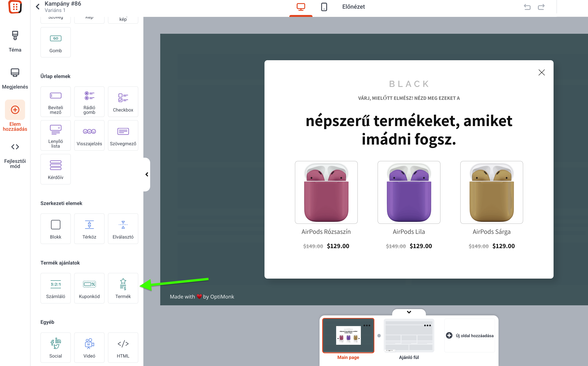Add a Szövegmező element
Screen dimensions: 588x366
point(123,136)
